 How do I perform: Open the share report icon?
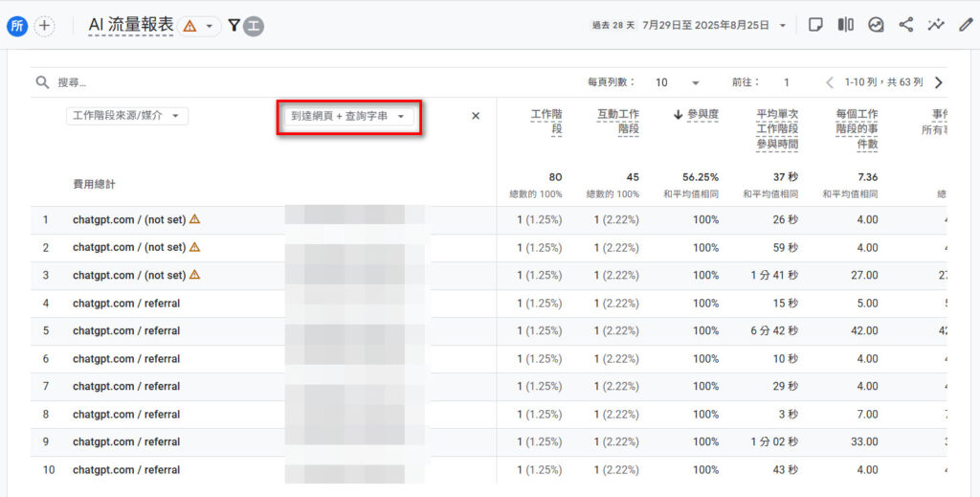905,26
